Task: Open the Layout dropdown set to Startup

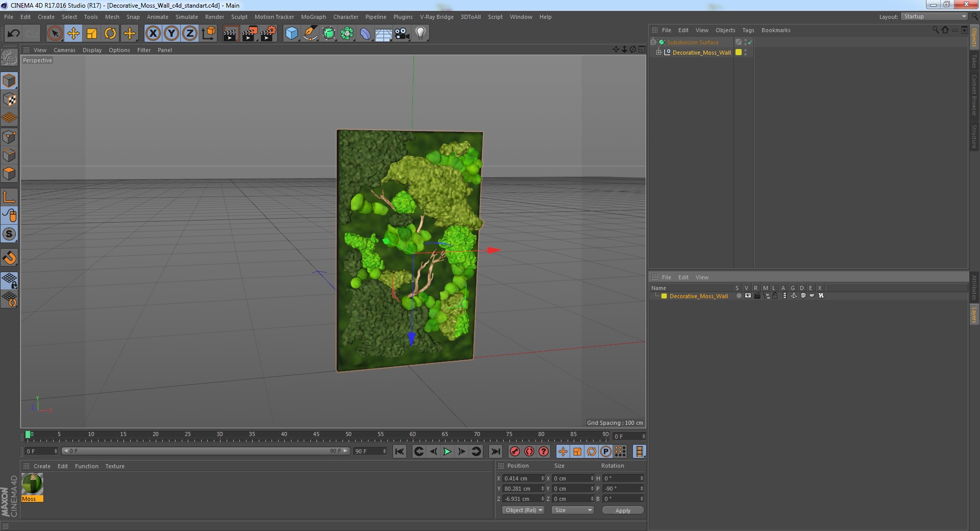Action: pos(934,17)
